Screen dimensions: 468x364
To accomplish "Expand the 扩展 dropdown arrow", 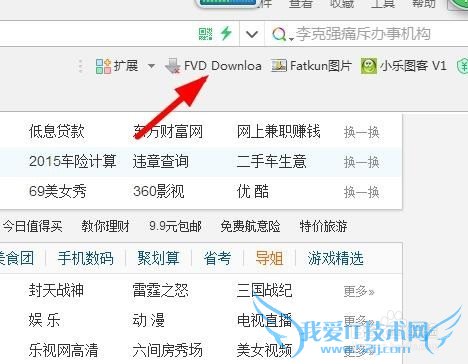I will click(151, 66).
